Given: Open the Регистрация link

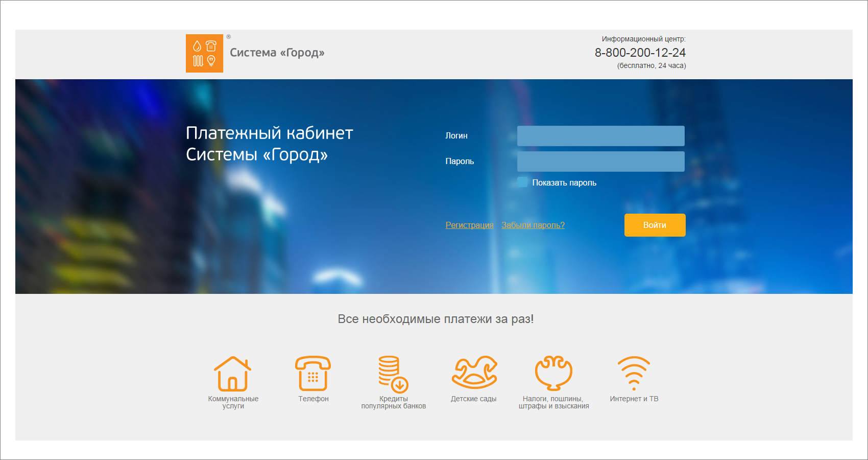Looking at the screenshot, I should click(x=470, y=225).
